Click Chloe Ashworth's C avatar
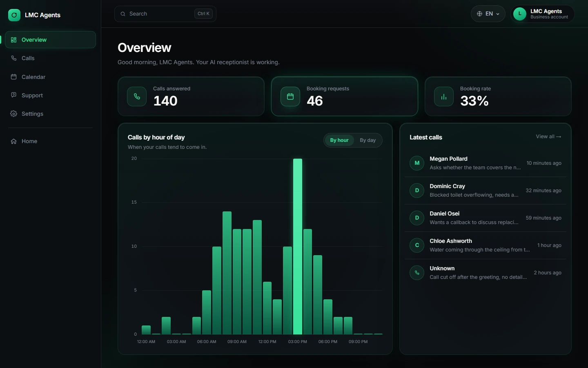 tap(417, 245)
